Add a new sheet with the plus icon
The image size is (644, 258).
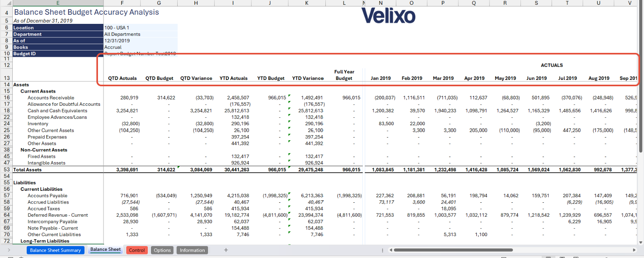coord(226,250)
